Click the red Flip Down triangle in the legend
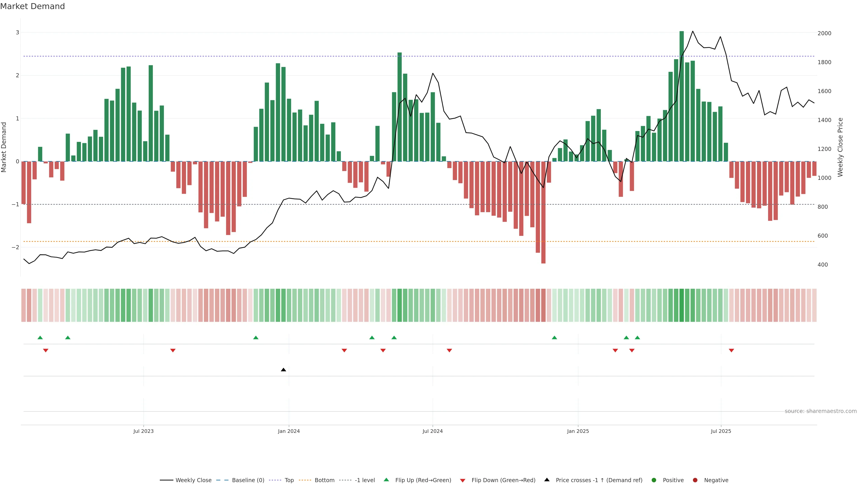Image resolution: width=868 pixels, height=488 pixels. [x=463, y=480]
